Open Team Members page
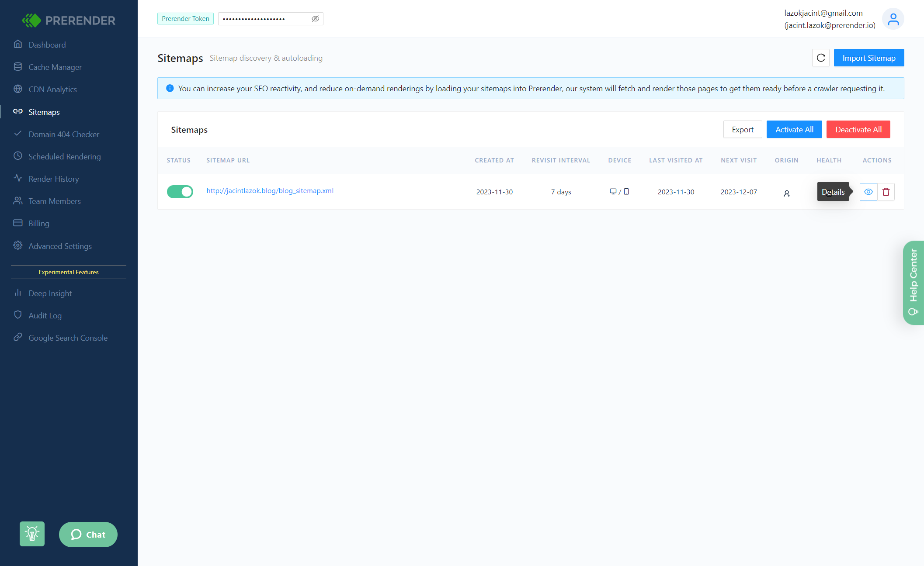This screenshot has width=924, height=566. [54, 201]
